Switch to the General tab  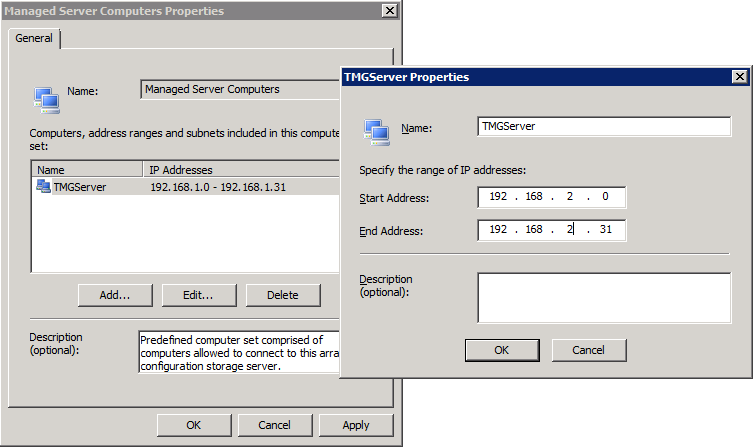[x=34, y=38]
